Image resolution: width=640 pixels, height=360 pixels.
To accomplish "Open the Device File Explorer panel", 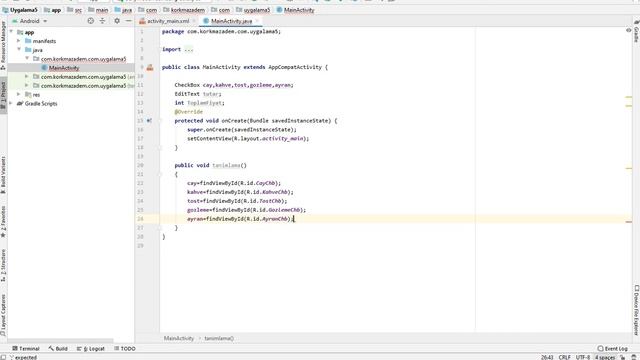I will click(x=636, y=310).
